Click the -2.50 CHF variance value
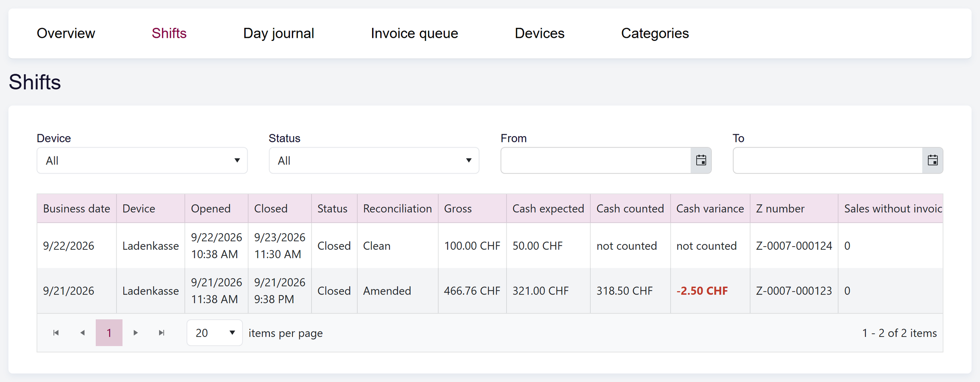The width and height of the screenshot is (980, 382). click(x=702, y=291)
